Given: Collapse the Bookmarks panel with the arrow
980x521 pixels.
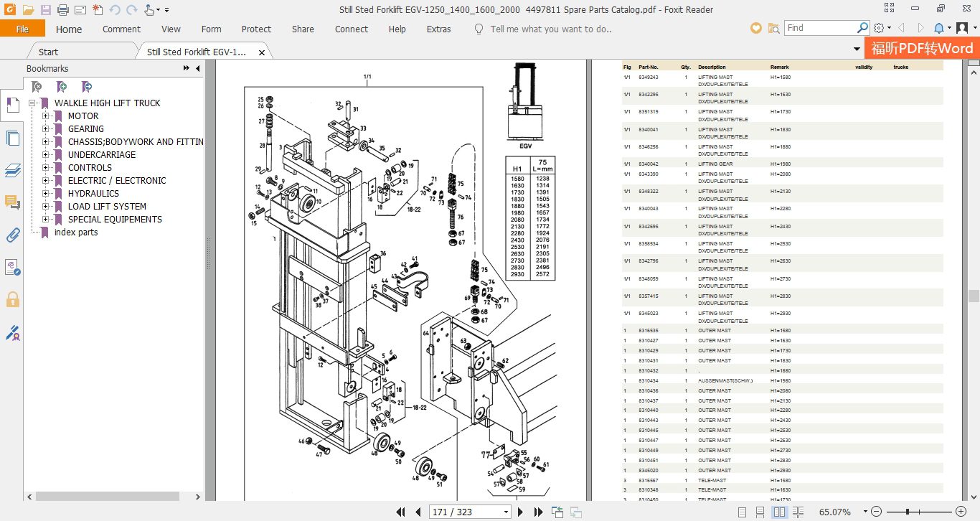Looking at the screenshot, I should pos(198,68).
